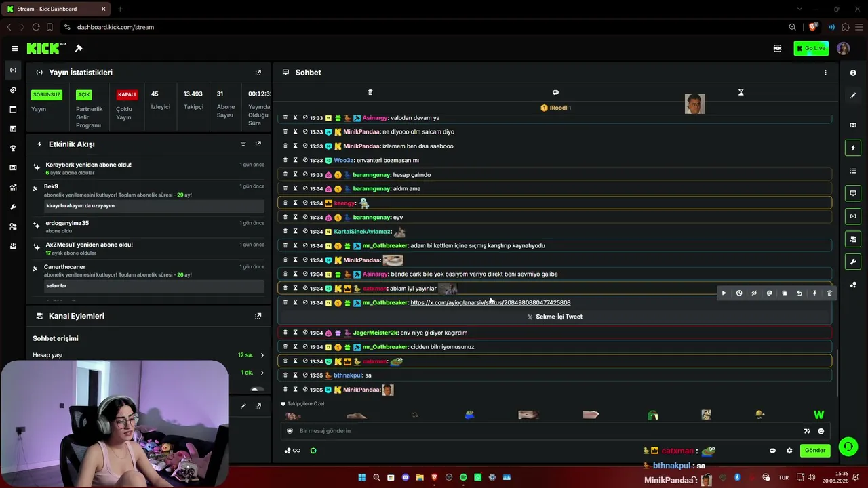The height and width of the screenshot is (488, 868).
Task: Open Spotify from the taskbar
Action: pos(463,477)
